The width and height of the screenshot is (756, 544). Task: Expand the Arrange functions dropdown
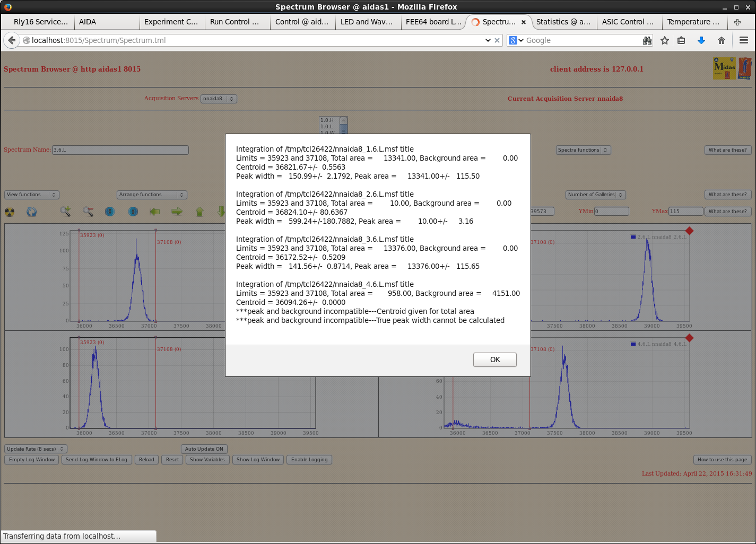coord(152,195)
